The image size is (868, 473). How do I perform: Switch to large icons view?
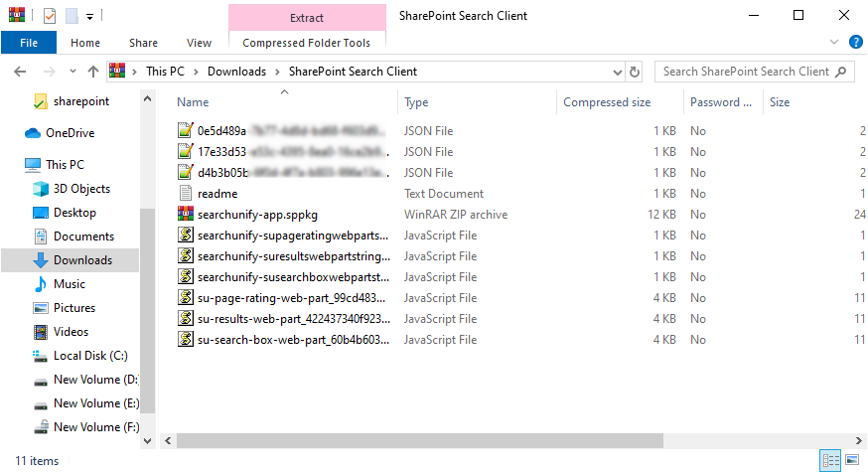(x=851, y=461)
